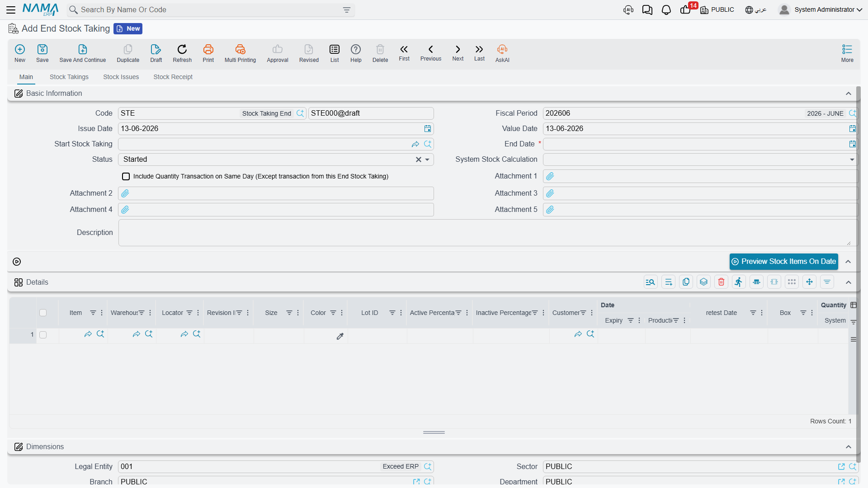The height and width of the screenshot is (488, 868).
Task: Attach file to Attachment 1
Action: pyautogui.click(x=550, y=176)
